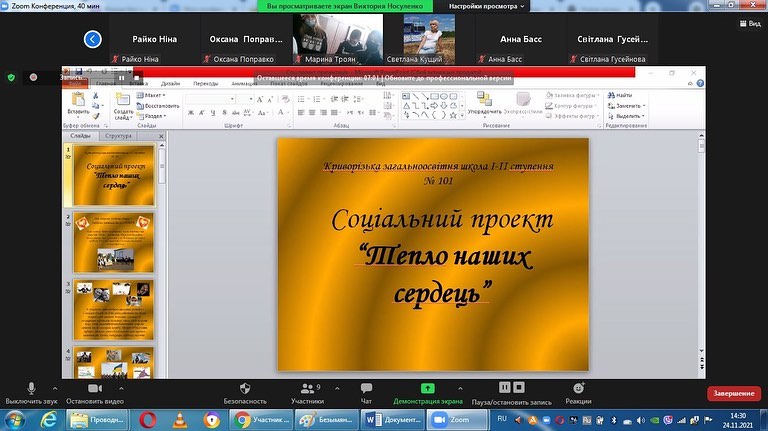Viewport: 768px width, 431px height.
Task: Start Демонстрация экрана screen share
Action: [x=428, y=393]
